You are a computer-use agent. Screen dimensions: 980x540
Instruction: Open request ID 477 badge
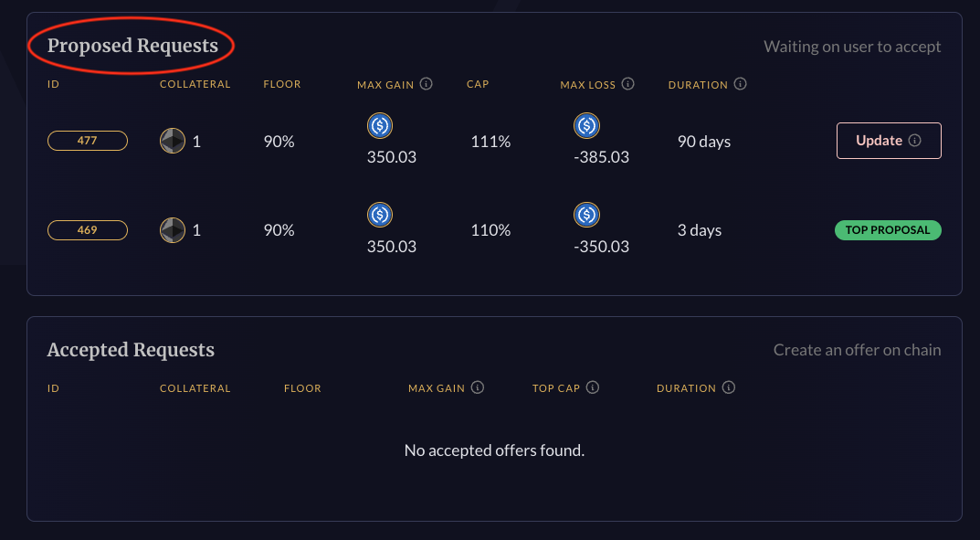[x=88, y=141]
